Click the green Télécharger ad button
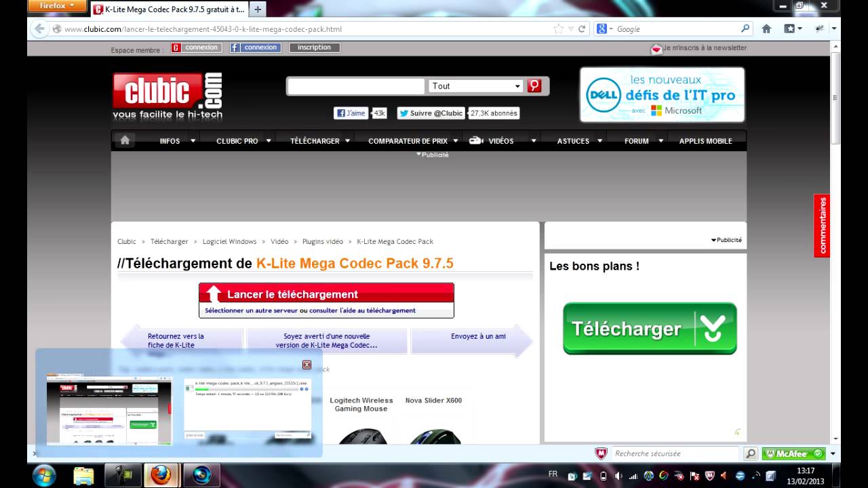Image resolution: width=868 pixels, height=488 pixels. pos(650,329)
